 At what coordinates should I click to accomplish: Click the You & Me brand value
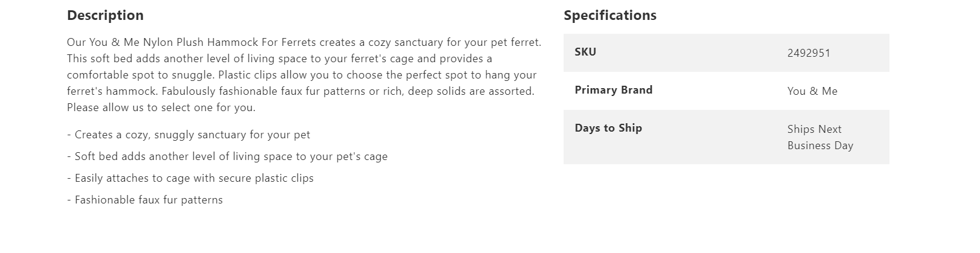812,91
